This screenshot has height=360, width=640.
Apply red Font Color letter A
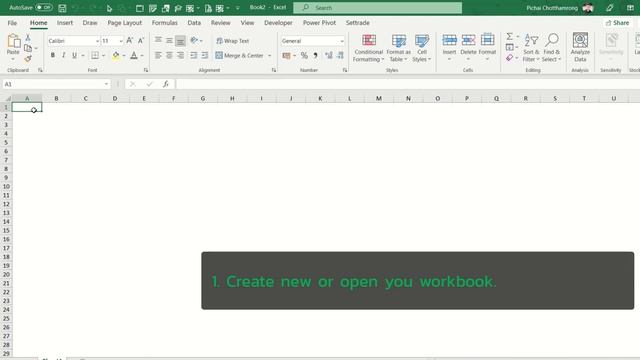tap(134, 56)
